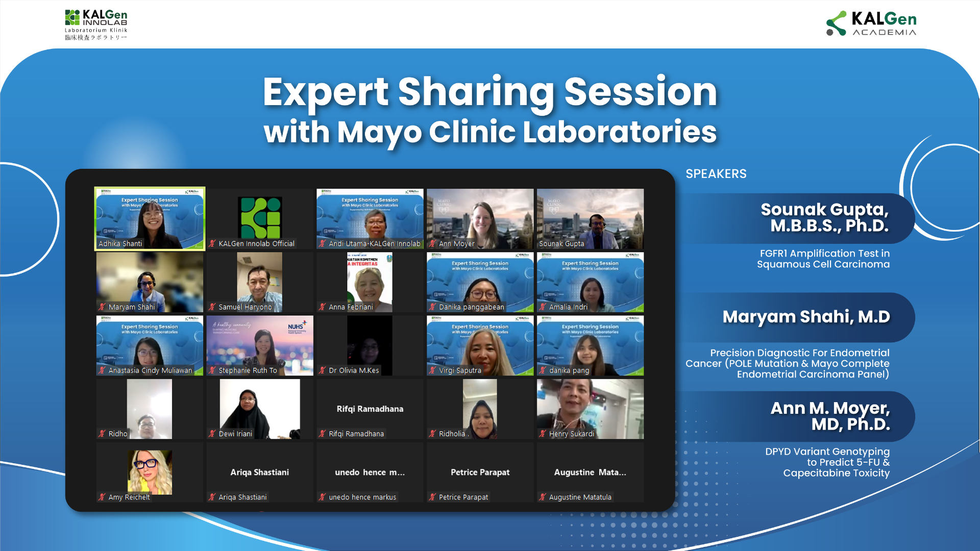This screenshot has width=980, height=551.
Task: Click muted mic icon beside Dewi Iriani
Action: point(212,433)
